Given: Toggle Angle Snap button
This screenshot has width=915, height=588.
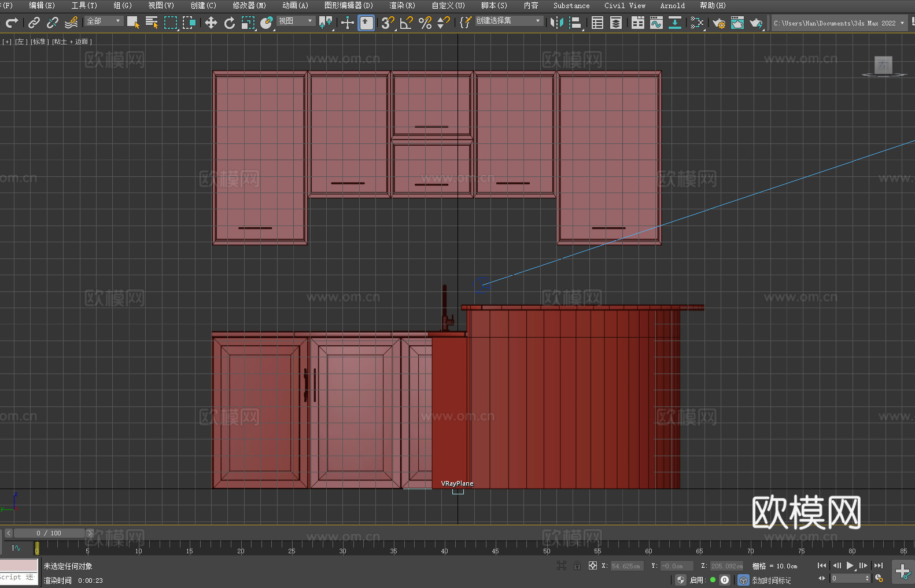Looking at the screenshot, I should [406, 23].
